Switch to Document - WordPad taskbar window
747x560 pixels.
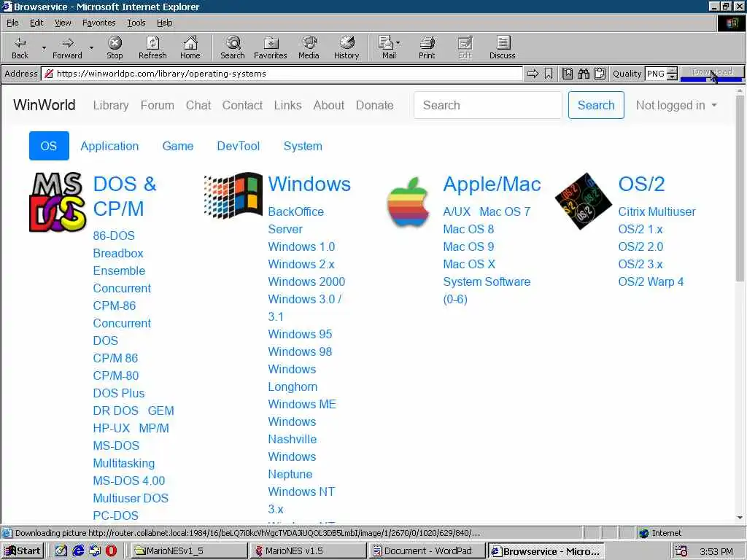pyautogui.click(x=427, y=551)
